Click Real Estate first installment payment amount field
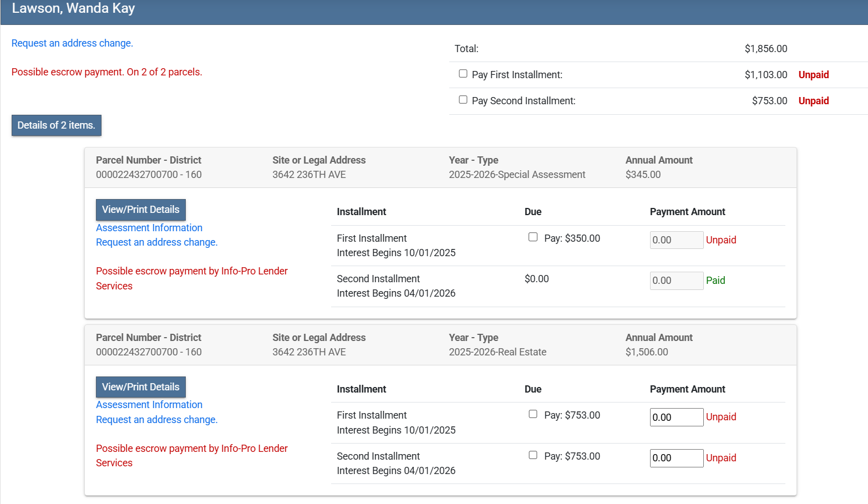 coord(676,418)
